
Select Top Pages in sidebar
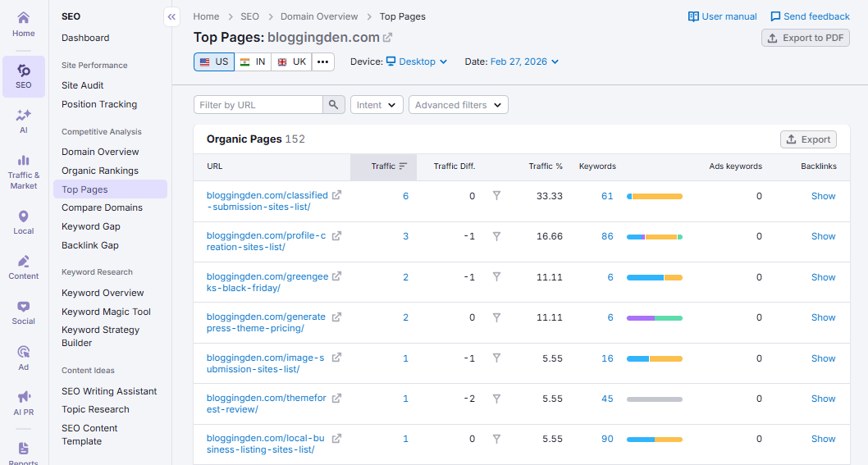110,189
